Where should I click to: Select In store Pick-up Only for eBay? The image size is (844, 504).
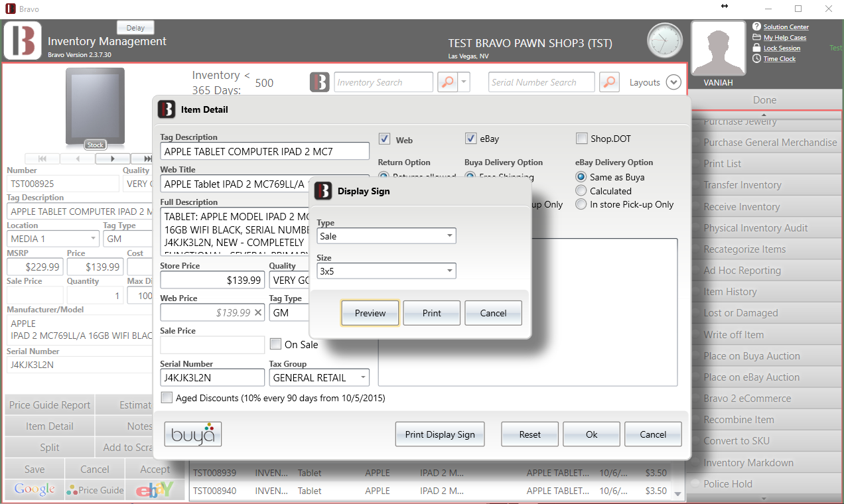581,204
